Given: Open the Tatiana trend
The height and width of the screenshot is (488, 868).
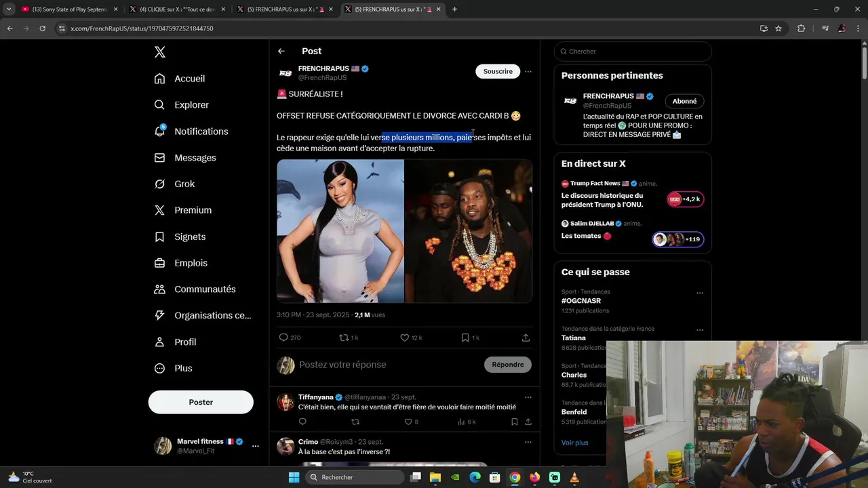Looking at the screenshot, I should (574, 338).
